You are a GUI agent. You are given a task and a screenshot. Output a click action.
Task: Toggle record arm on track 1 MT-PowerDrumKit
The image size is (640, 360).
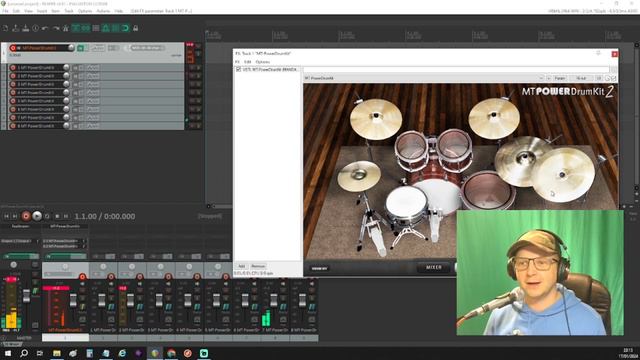[x=13, y=67]
